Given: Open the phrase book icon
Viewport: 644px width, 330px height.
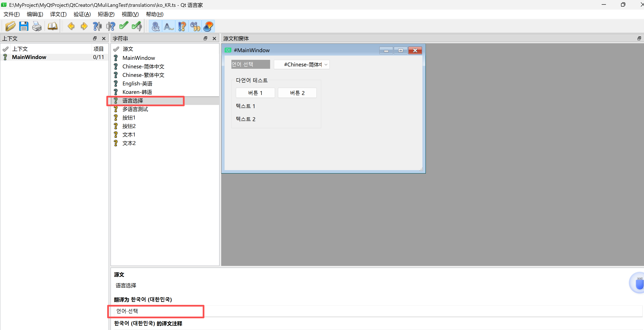Looking at the screenshot, I should click(53, 26).
